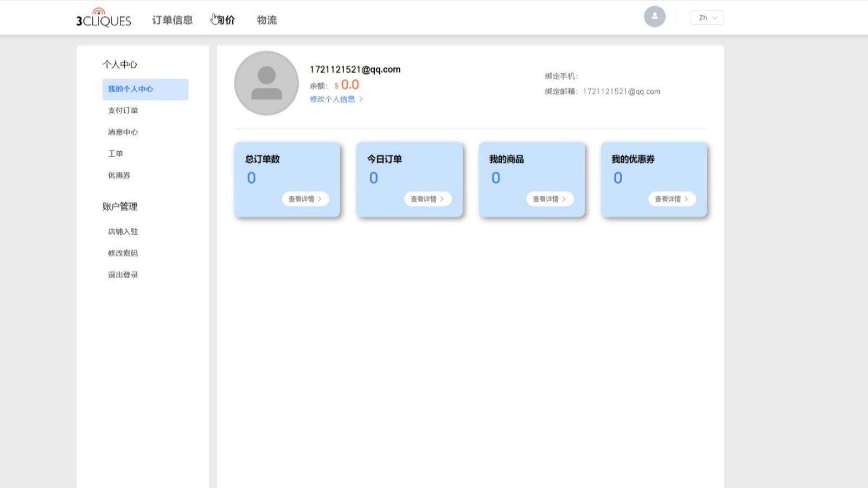Open the 物流 navigation tab

pos(266,20)
